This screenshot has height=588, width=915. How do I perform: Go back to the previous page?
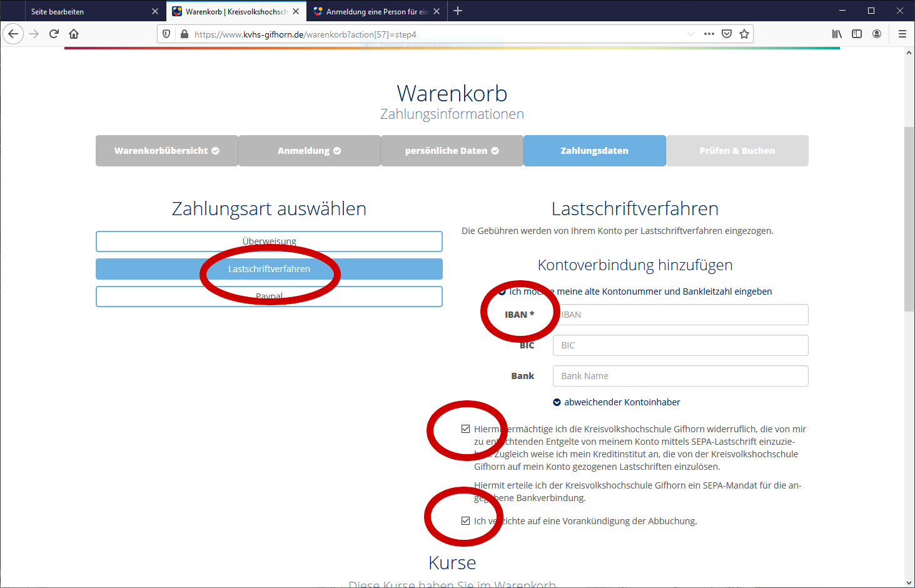(13, 34)
